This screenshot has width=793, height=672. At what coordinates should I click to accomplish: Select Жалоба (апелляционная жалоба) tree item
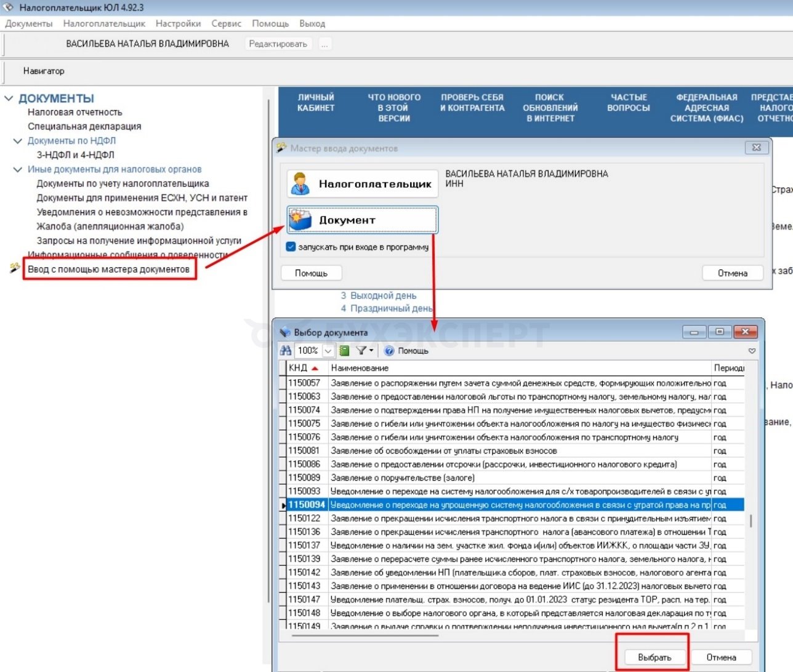tap(110, 226)
